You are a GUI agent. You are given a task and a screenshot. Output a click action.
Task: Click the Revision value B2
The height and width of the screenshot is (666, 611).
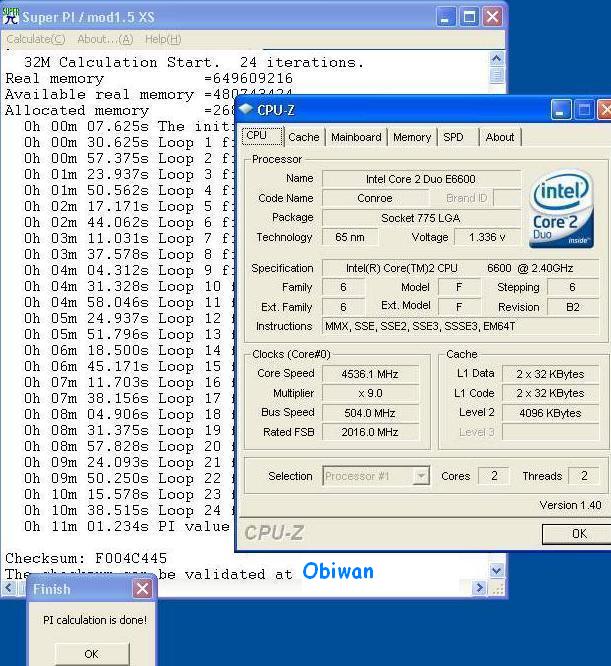(x=573, y=307)
